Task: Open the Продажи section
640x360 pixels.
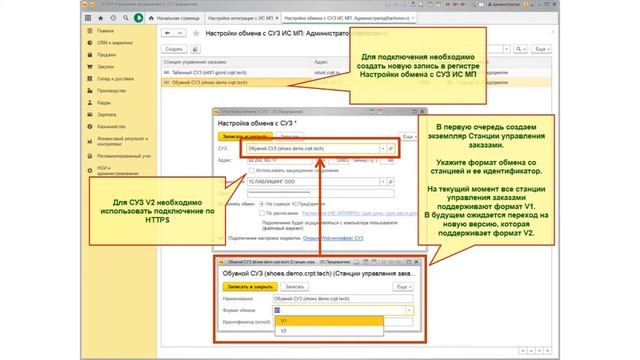Action: click(106, 55)
